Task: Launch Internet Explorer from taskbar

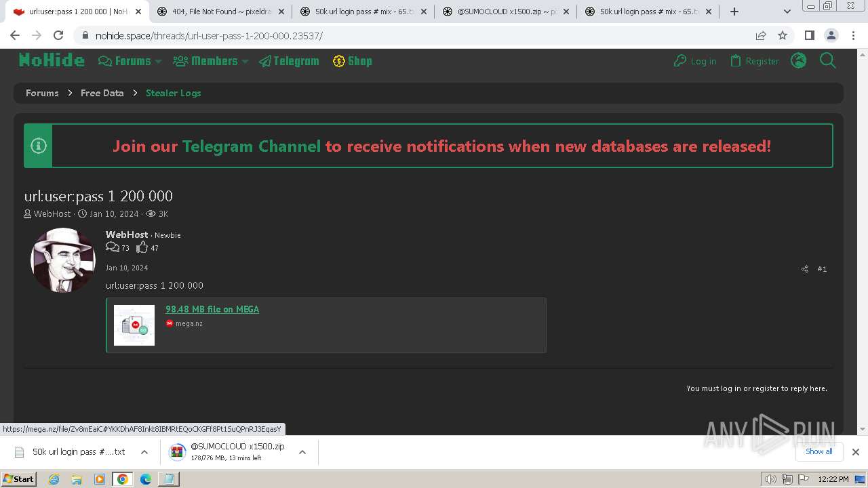Action: click(54, 479)
